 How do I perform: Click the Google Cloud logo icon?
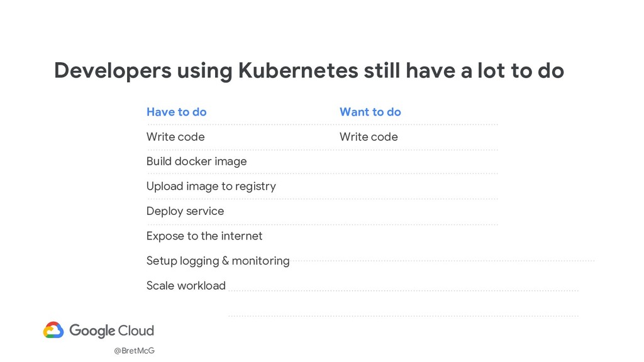coord(53,330)
